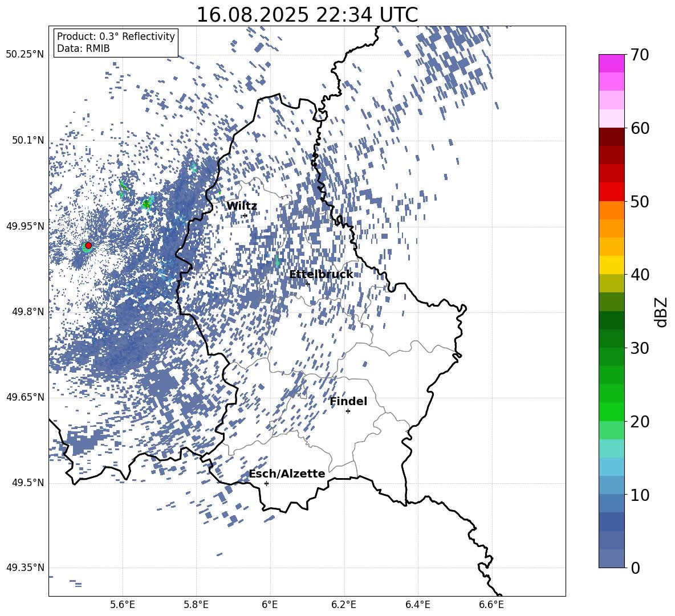Click the 49.8°N latitude label

tap(27, 312)
